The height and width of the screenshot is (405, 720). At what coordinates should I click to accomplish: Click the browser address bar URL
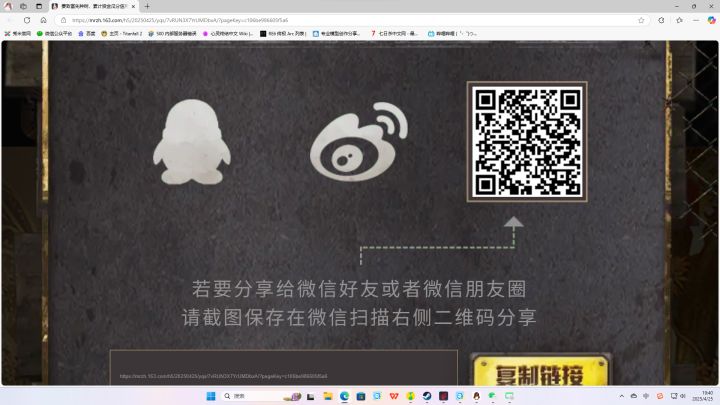pyautogui.click(x=180, y=20)
